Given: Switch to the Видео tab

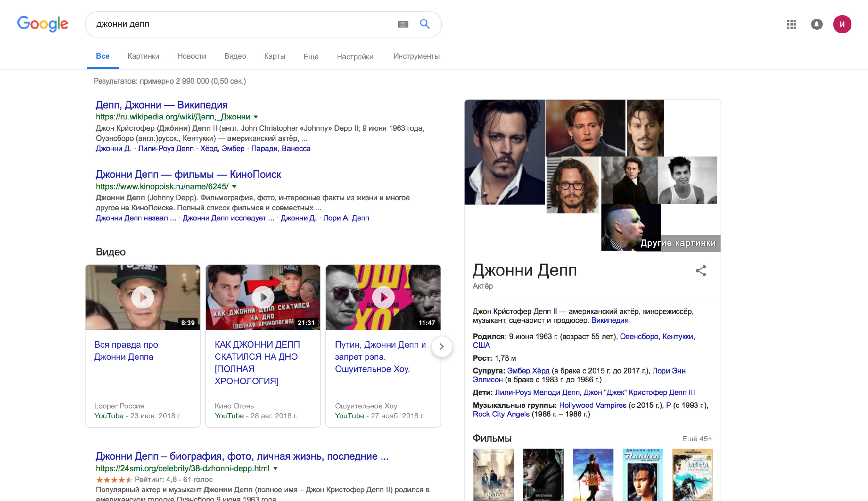Looking at the screenshot, I should 235,56.
